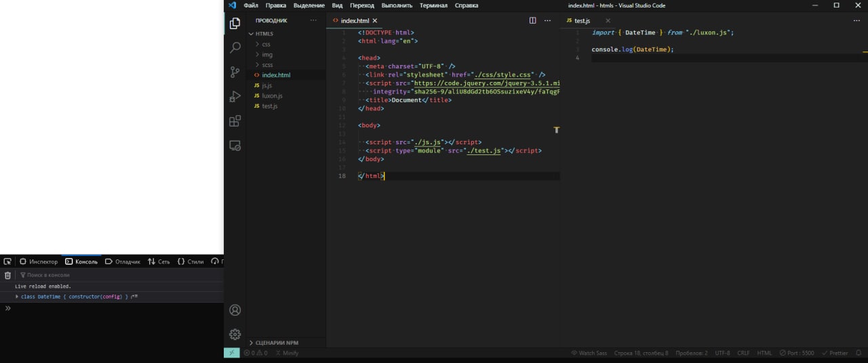Click Minify in the status bar
The width and height of the screenshot is (868, 363).
coord(287,353)
